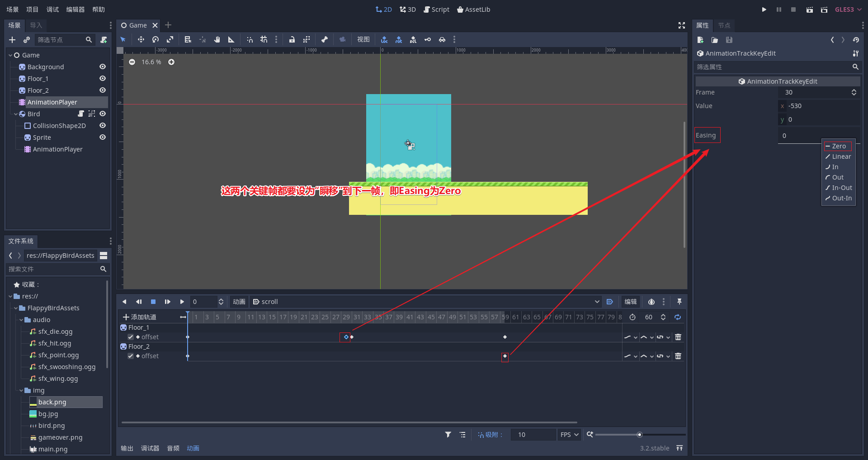Switch to the 节点 tab
Viewport: 868px width, 460px height.
724,25
